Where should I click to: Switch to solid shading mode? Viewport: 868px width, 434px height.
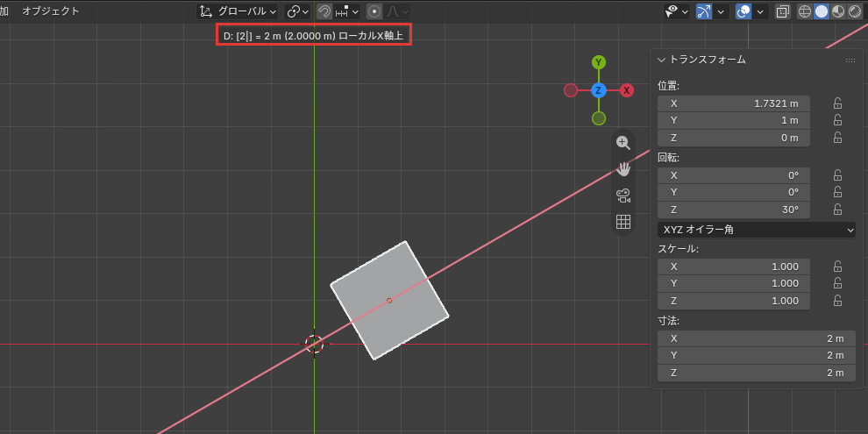822,11
